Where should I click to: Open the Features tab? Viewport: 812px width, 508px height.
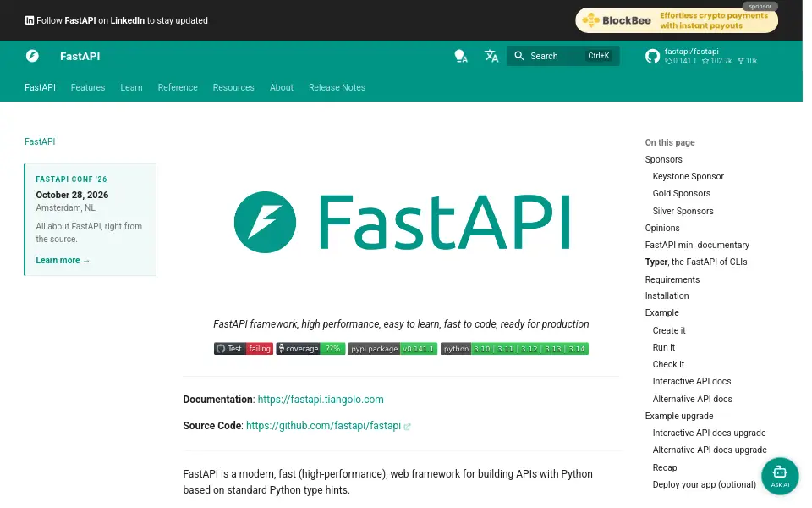(88, 87)
